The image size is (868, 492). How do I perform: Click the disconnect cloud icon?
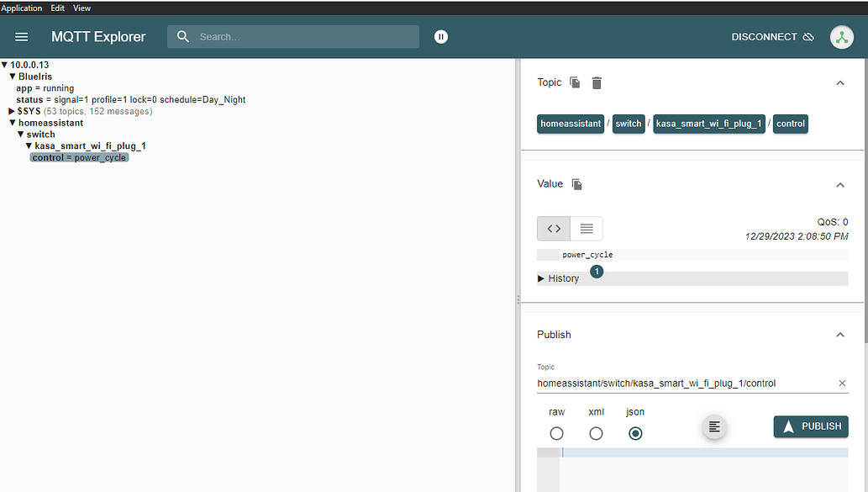pyautogui.click(x=808, y=36)
